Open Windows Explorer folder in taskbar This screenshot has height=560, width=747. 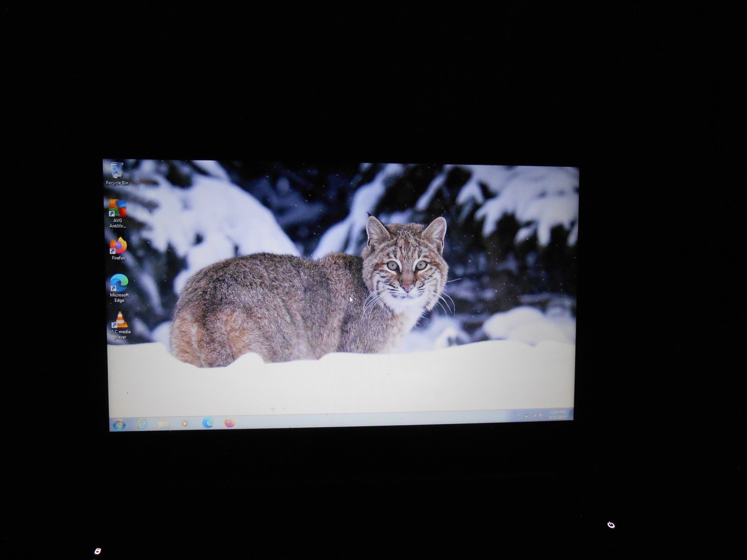(163, 423)
